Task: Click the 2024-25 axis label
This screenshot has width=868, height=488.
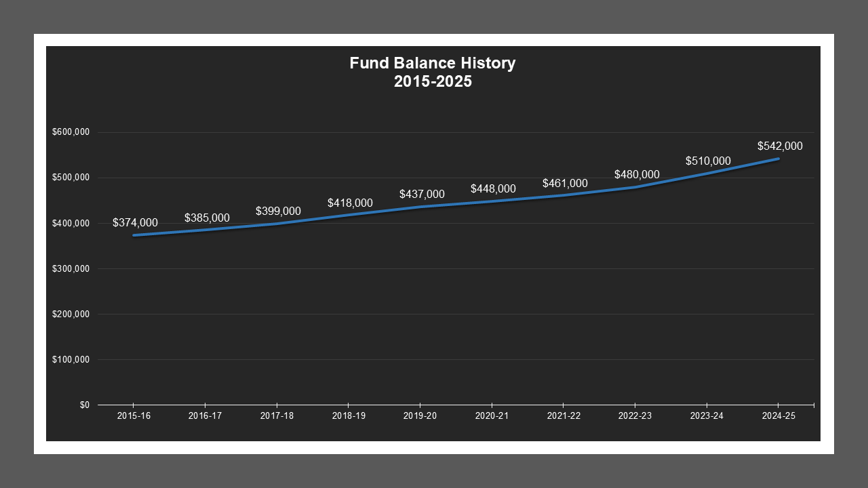Action: [778, 416]
